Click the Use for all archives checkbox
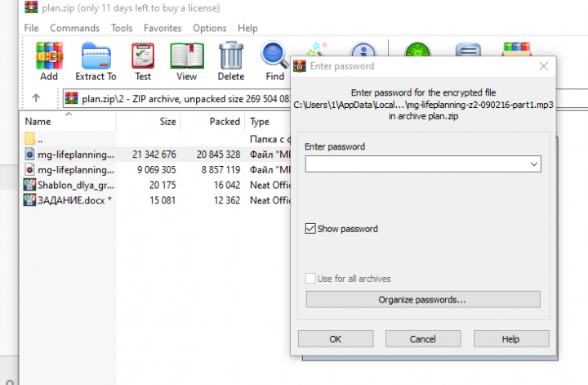Image resolution: width=588 pixels, height=385 pixels. click(310, 279)
